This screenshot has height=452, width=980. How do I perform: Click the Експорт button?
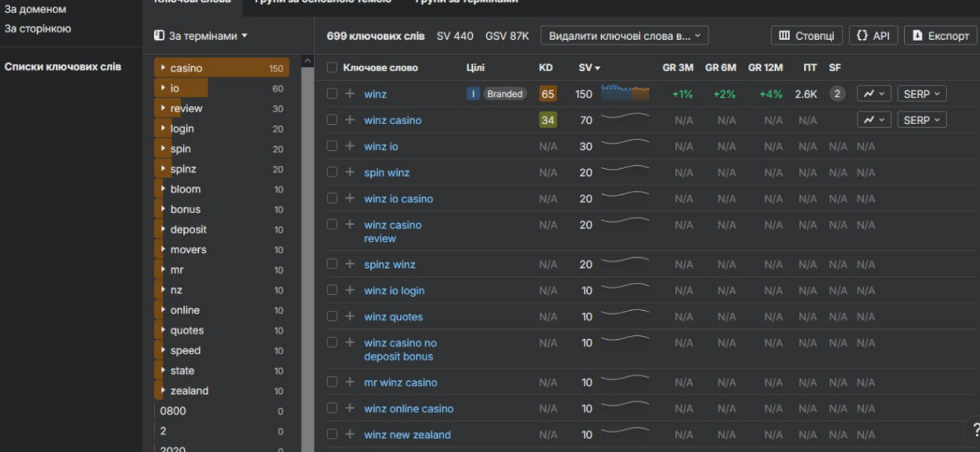coord(941,36)
